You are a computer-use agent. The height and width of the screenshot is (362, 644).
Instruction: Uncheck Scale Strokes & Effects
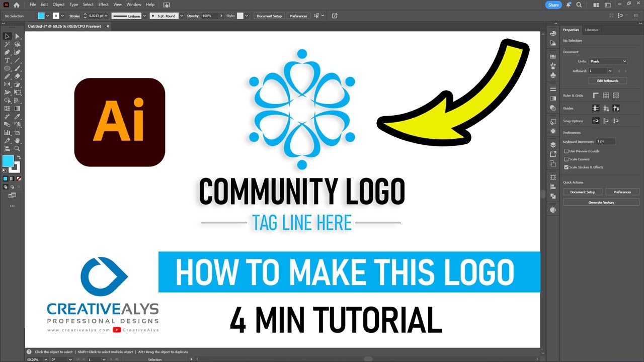coord(567,167)
